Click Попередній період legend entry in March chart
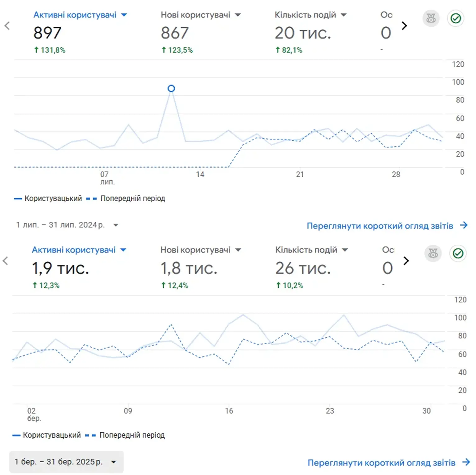Screen dimensions: 476x475 pyautogui.click(x=125, y=435)
